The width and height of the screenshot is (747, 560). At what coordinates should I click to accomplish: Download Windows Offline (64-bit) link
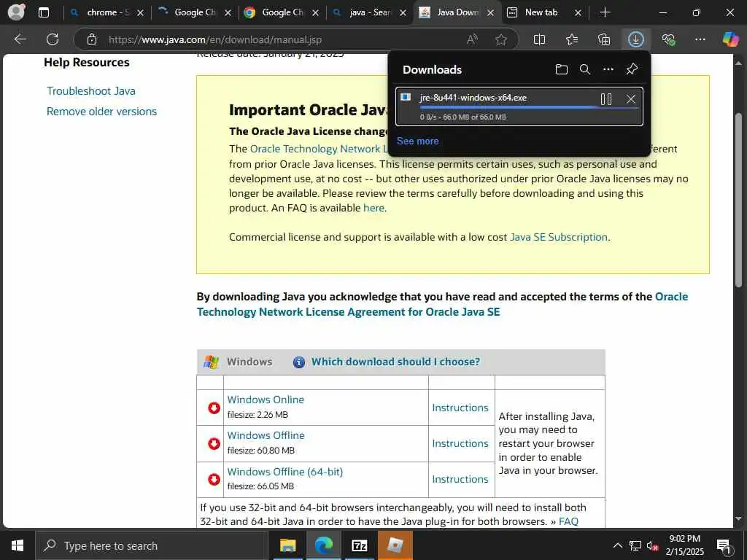click(285, 472)
